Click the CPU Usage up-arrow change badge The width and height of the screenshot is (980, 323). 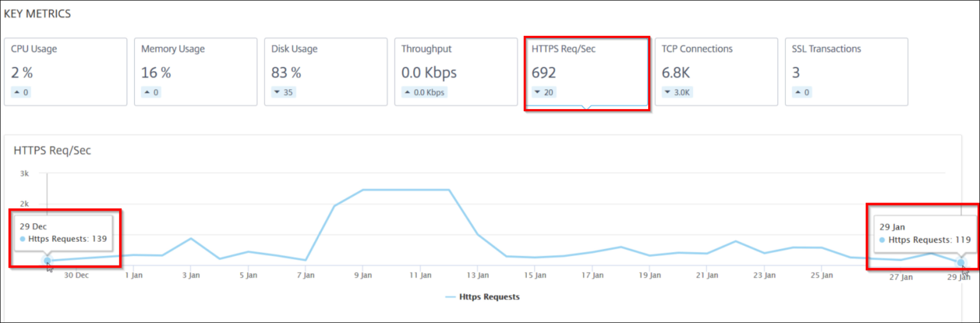click(21, 92)
